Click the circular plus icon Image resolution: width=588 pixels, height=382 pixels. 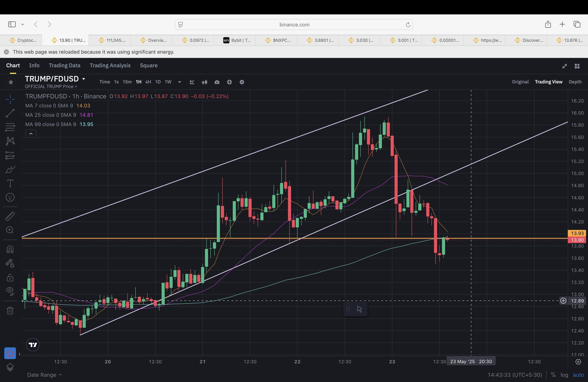[x=229, y=82]
